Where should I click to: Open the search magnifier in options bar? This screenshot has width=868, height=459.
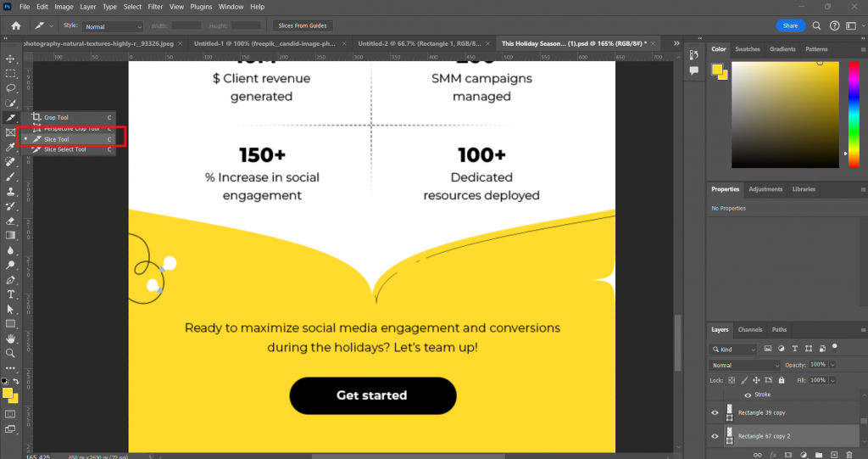coord(816,25)
